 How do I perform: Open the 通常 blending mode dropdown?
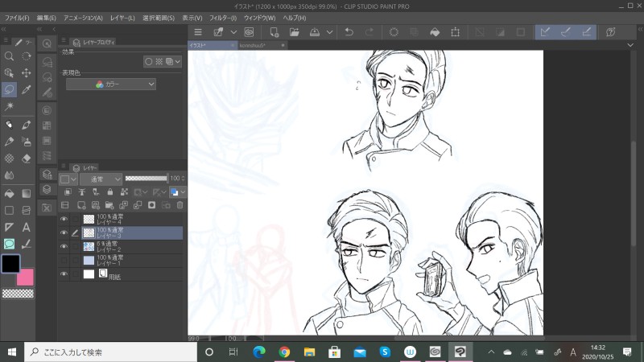101,179
